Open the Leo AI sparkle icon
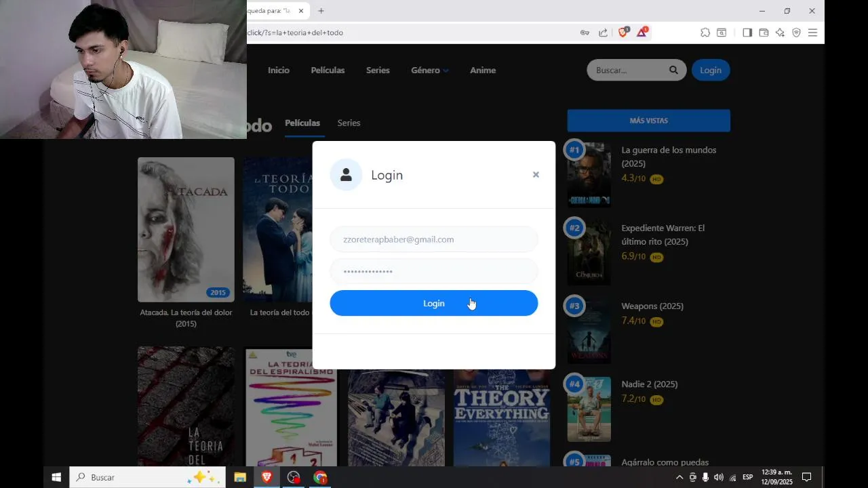This screenshot has width=868, height=488. [780, 33]
